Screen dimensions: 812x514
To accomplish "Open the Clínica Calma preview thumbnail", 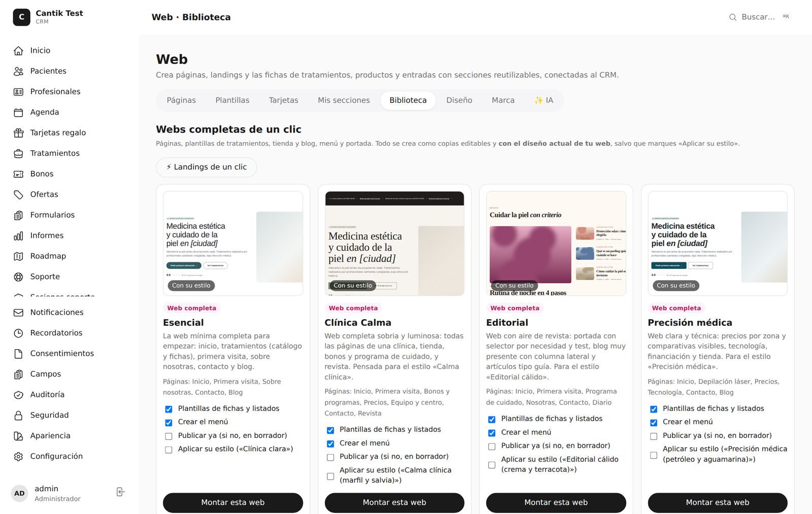I will click(394, 244).
